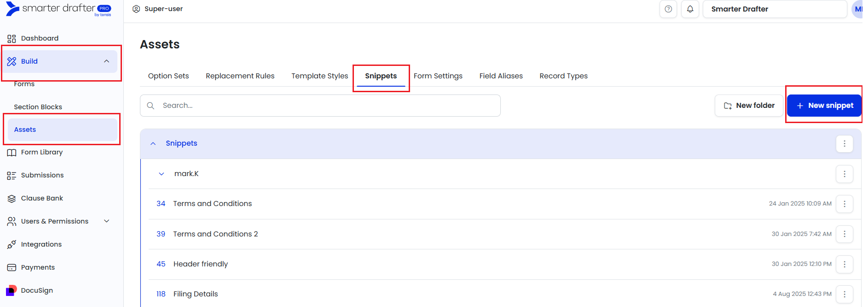Viewport: 868px width, 307px height.
Task: Open options menu for Terms and Conditions 2
Action: tap(844, 234)
